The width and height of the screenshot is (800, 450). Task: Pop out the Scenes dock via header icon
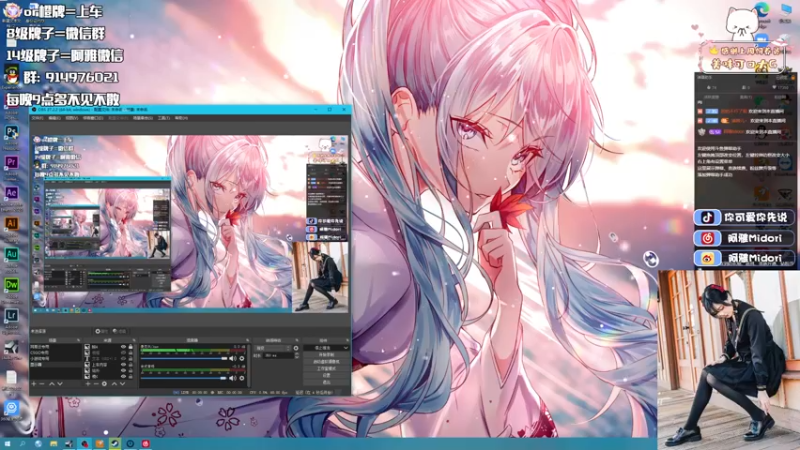point(79,340)
